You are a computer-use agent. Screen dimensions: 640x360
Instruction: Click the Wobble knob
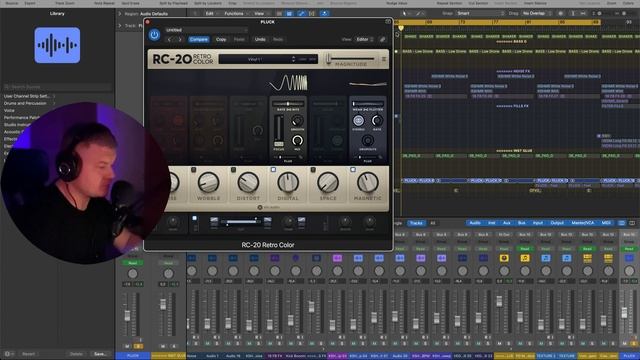tap(208, 182)
